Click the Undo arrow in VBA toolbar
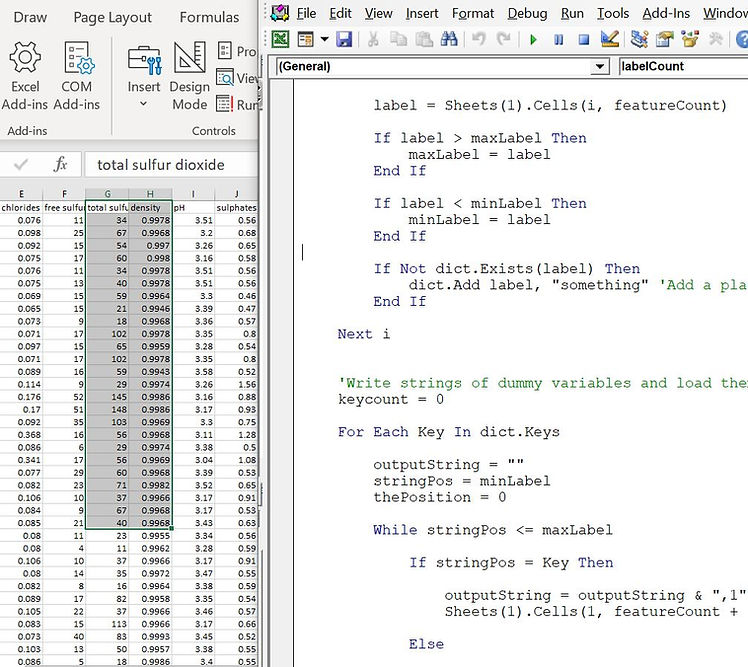 [x=479, y=39]
